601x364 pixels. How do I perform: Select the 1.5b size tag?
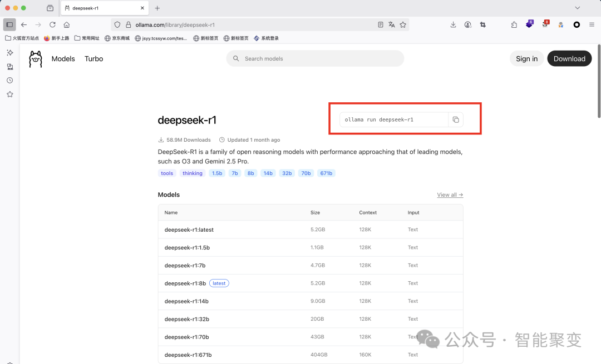point(217,173)
